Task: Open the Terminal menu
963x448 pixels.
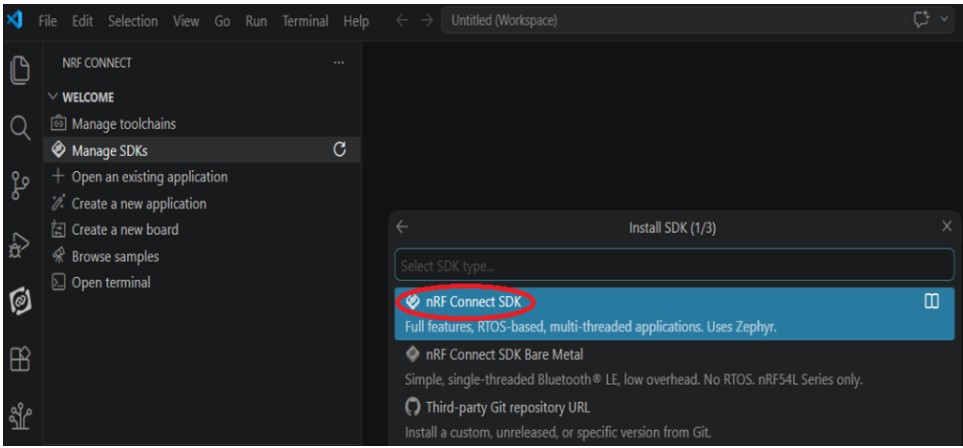Action: point(306,21)
